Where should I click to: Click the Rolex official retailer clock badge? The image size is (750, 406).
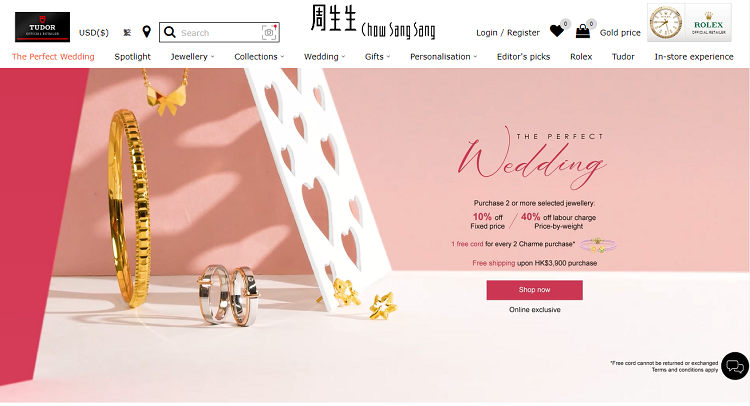pos(689,22)
